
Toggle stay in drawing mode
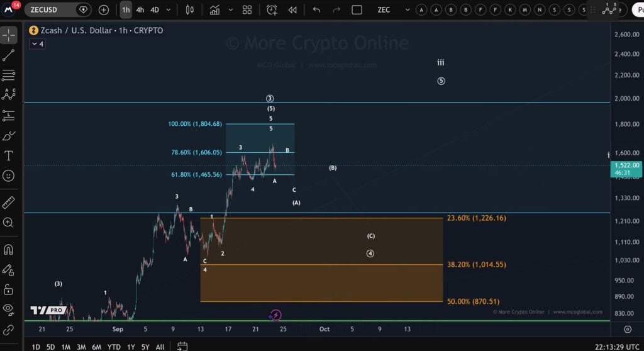tap(9, 270)
